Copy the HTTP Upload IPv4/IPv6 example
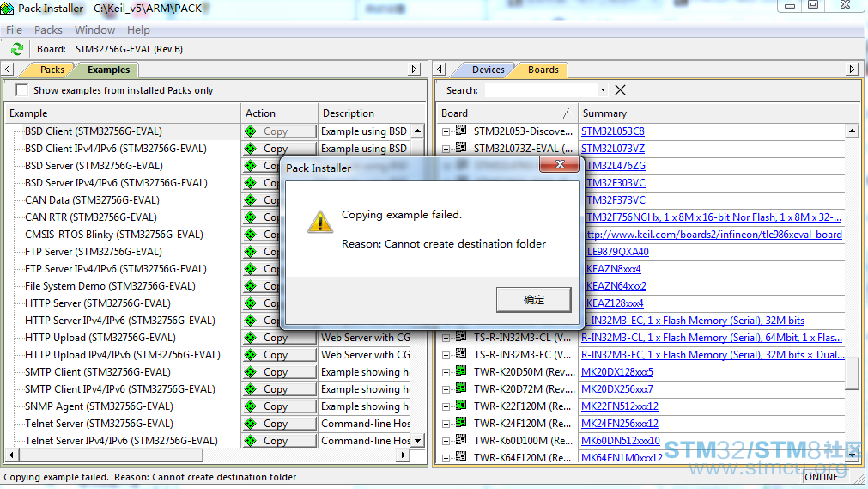This screenshot has height=489, width=868. (280, 355)
